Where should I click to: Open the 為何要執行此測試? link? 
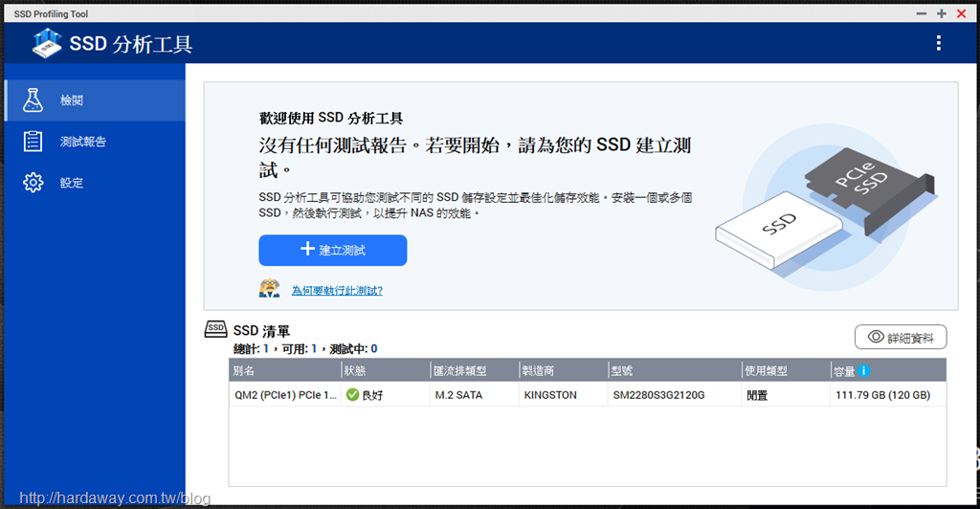click(337, 291)
